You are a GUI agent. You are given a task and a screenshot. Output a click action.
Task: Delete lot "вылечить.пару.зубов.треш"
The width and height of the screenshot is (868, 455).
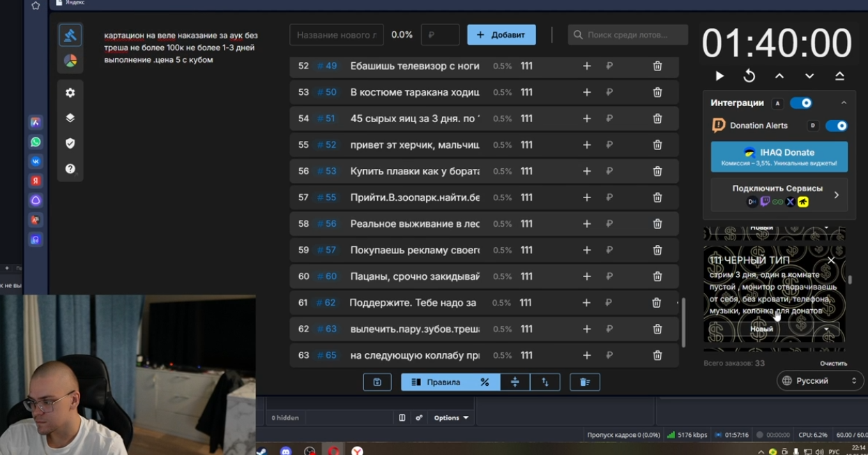click(657, 329)
